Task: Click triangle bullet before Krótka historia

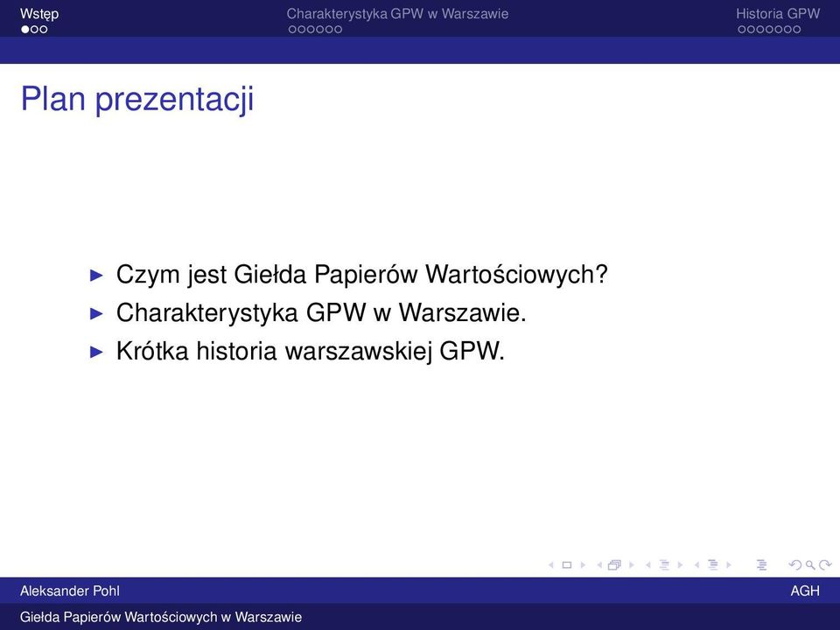Action: tap(96, 352)
